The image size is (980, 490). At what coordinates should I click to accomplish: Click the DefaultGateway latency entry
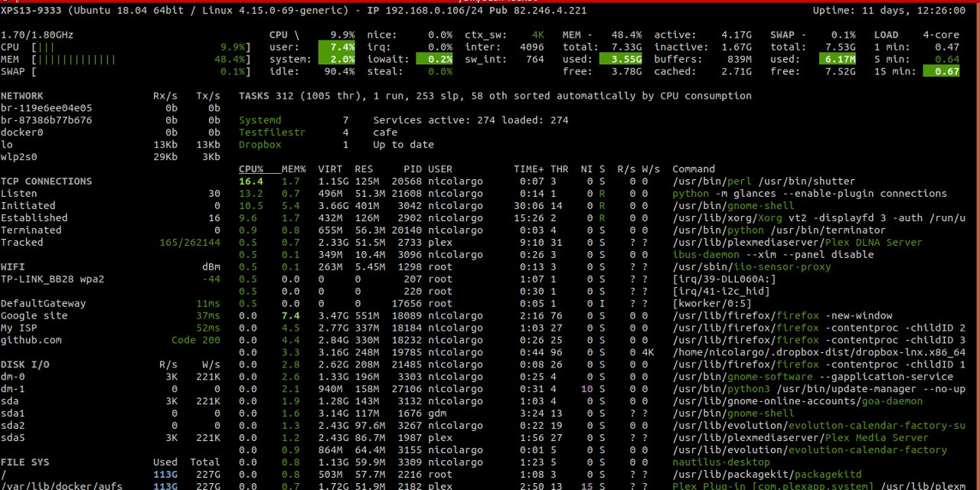[110, 304]
